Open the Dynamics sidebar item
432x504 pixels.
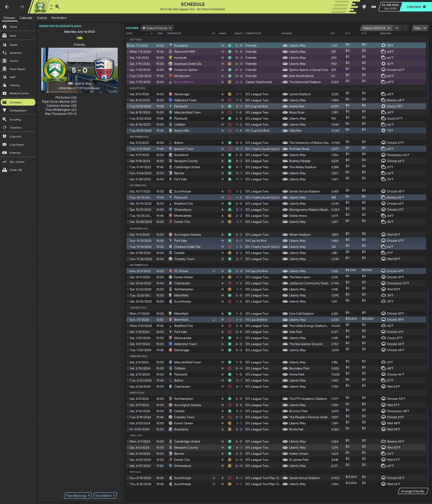[18, 53]
